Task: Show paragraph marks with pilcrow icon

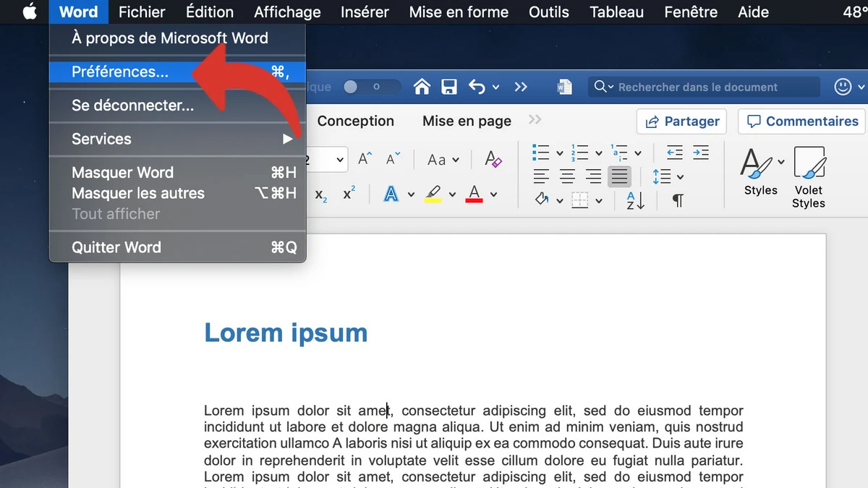Action: (x=678, y=200)
